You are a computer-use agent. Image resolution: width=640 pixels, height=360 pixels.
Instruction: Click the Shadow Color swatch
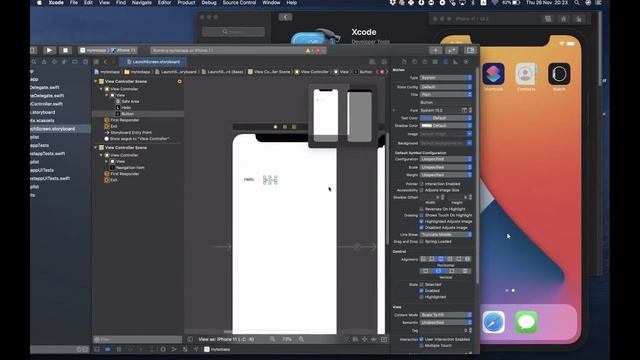[x=427, y=126]
